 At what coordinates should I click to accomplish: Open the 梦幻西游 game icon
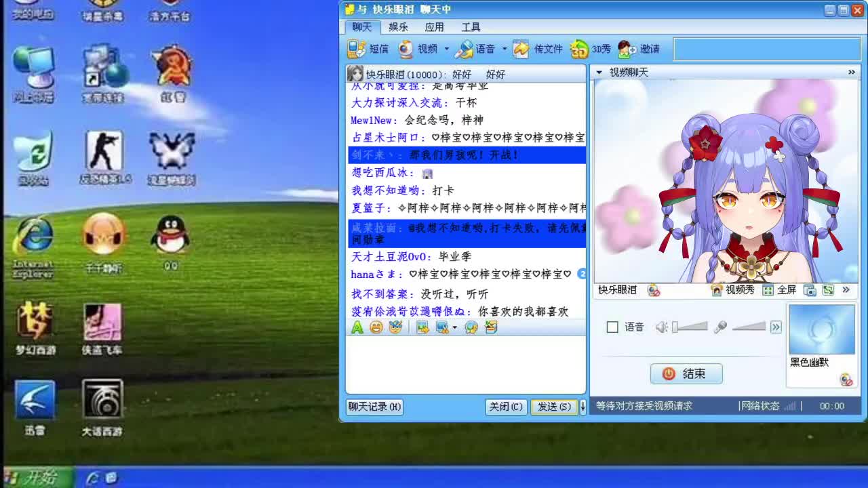[36, 328]
